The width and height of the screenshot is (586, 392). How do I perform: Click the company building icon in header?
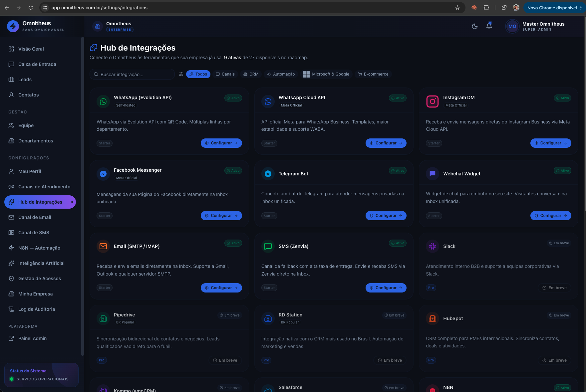tap(98, 26)
